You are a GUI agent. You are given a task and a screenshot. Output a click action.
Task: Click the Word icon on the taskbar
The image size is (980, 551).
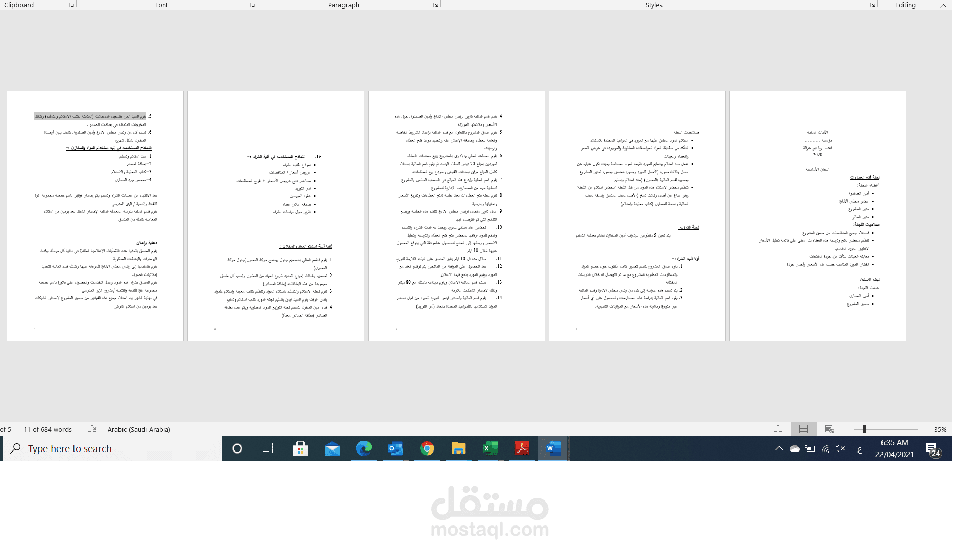pyautogui.click(x=554, y=448)
